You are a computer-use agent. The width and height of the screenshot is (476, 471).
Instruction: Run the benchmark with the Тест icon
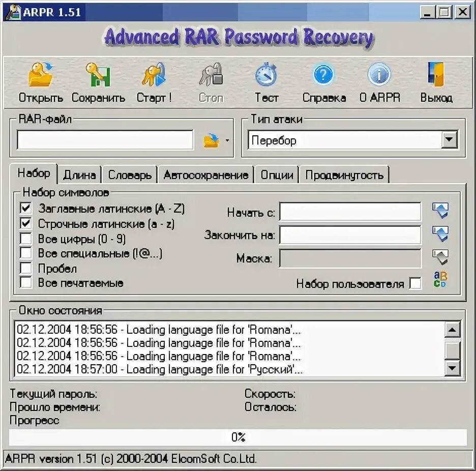(266, 75)
